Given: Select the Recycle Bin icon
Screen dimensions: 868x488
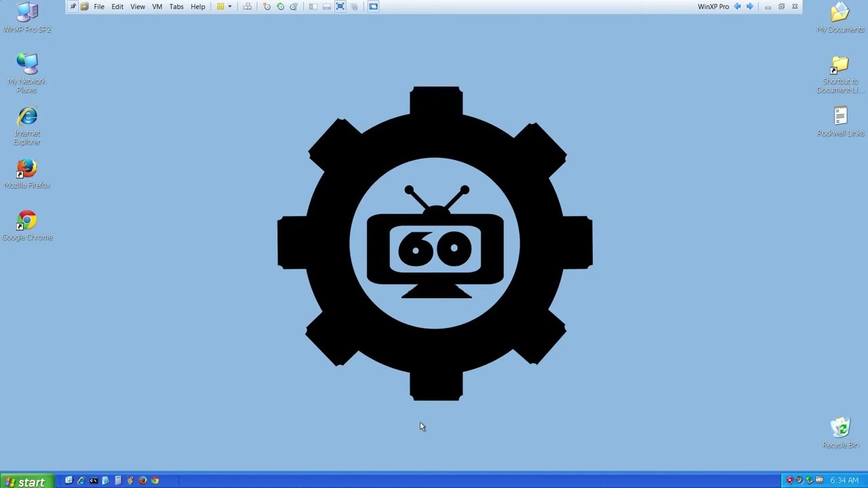Looking at the screenshot, I should (840, 434).
